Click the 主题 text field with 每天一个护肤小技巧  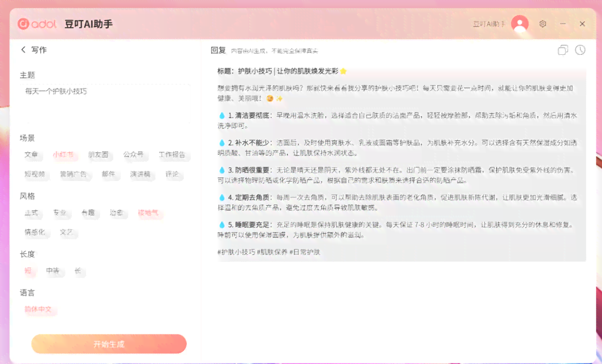[x=105, y=104]
